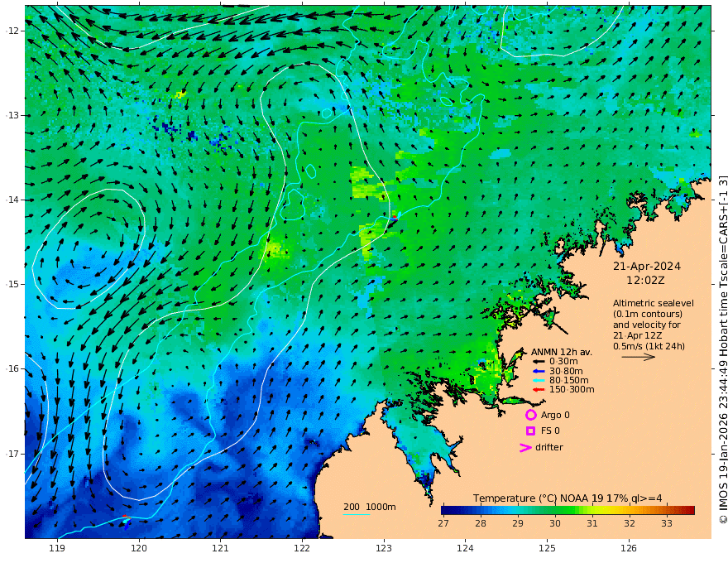
Task: Click the latitude axis label -15
Action: click(x=12, y=284)
